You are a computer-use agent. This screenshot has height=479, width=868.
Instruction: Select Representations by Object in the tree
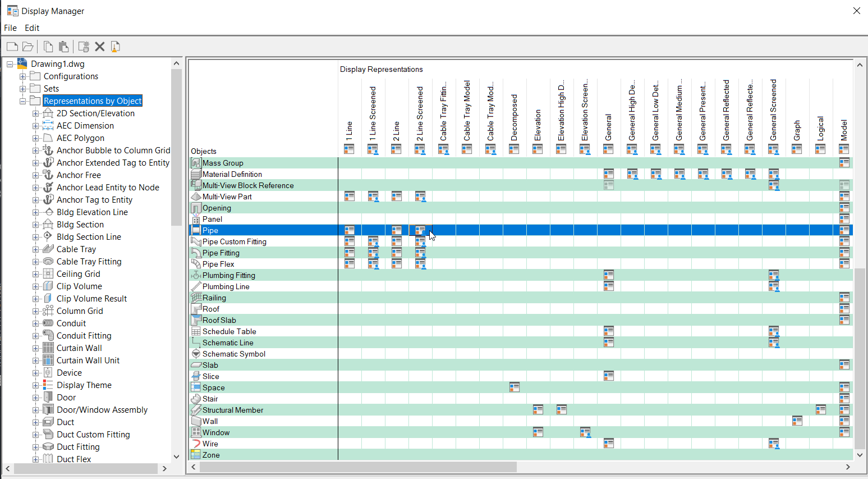click(x=93, y=101)
